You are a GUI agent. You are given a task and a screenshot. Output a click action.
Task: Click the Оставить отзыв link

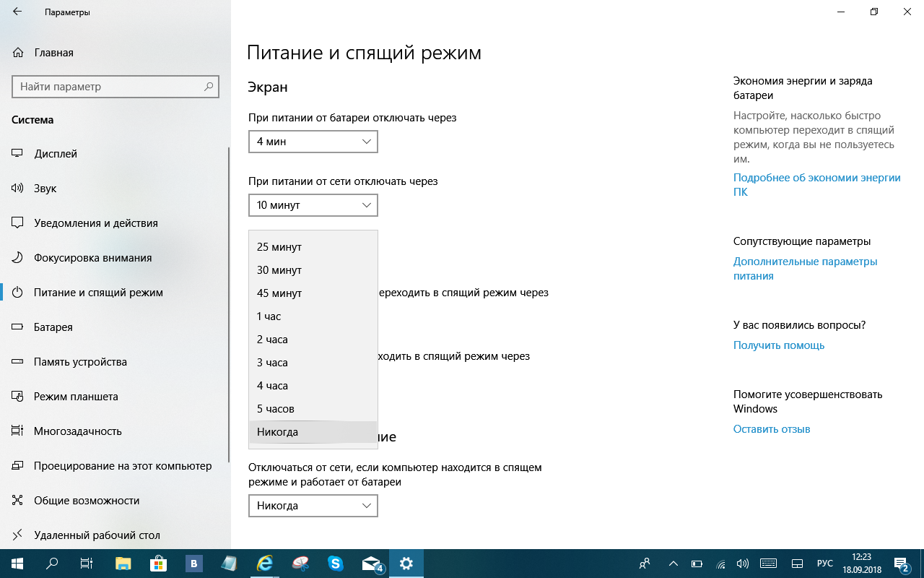click(772, 429)
